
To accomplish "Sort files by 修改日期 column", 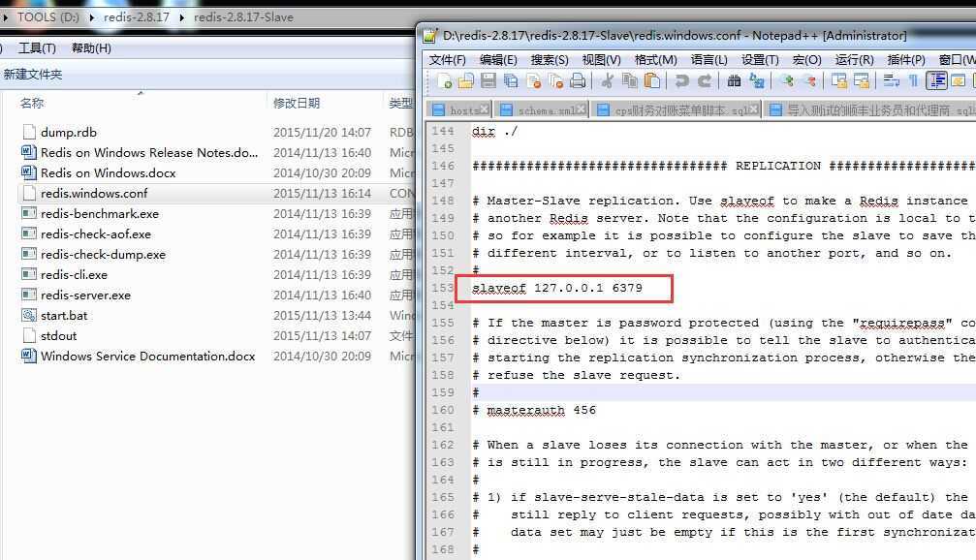I will (x=297, y=103).
